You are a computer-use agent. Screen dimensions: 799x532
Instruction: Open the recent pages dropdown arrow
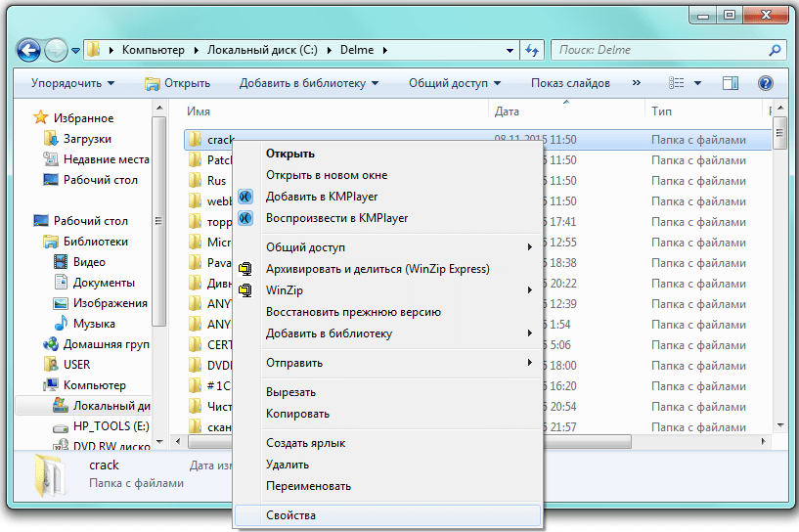(75, 51)
